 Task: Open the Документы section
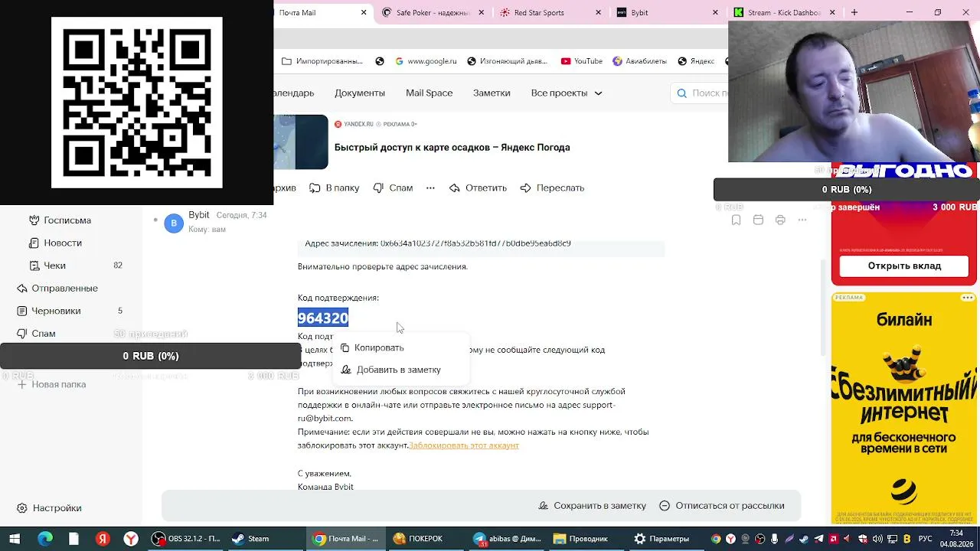click(360, 93)
